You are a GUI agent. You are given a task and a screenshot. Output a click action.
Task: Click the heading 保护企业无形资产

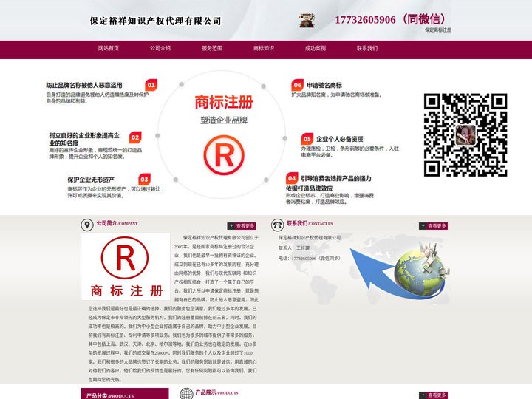pyautogui.click(x=91, y=180)
